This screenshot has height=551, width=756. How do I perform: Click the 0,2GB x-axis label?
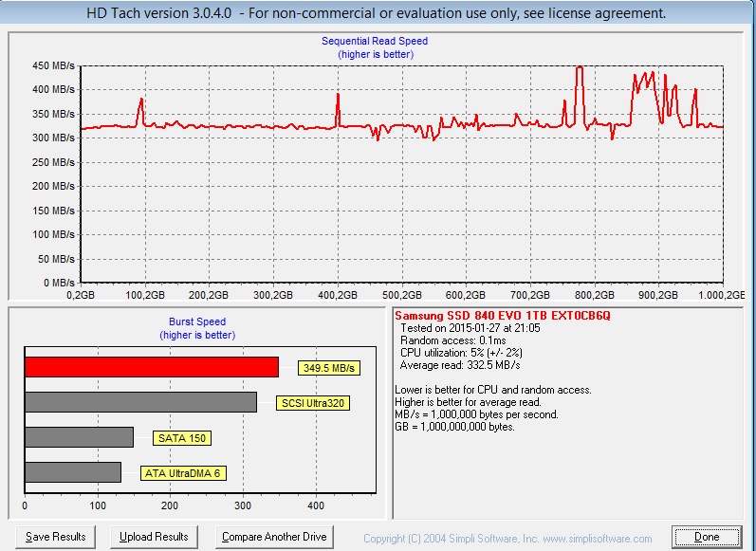[80, 295]
